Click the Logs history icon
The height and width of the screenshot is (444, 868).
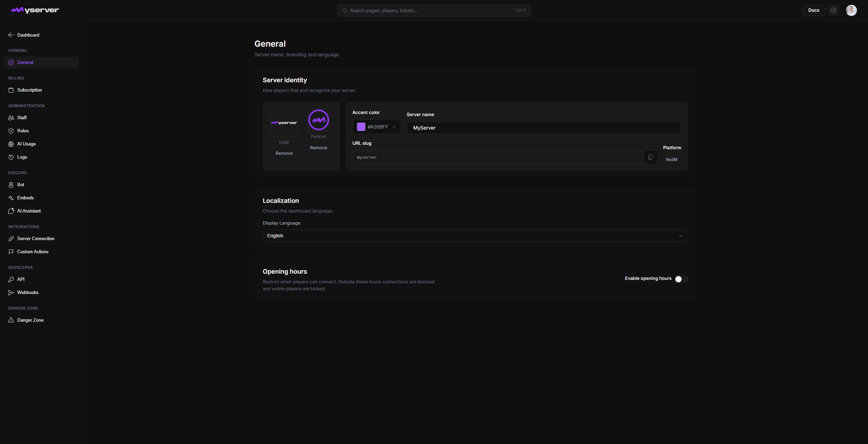pyautogui.click(x=11, y=157)
